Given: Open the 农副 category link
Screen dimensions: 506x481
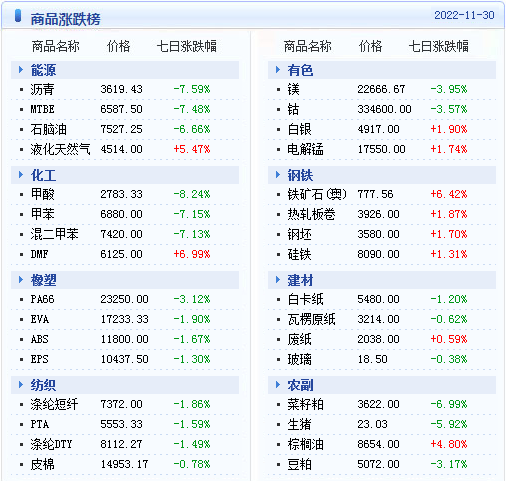Looking at the screenshot, I should [300, 385].
